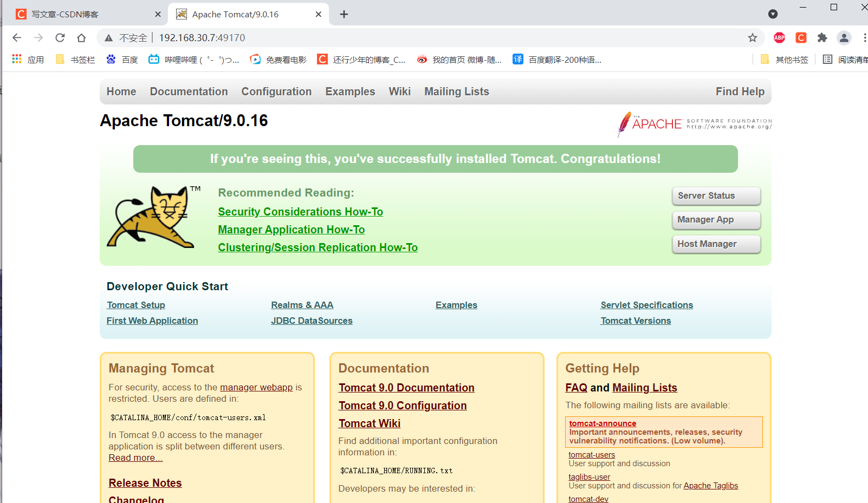This screenshot has width=868, height=503.
Task: Open the Release Notes link
Action: (145, 483)
